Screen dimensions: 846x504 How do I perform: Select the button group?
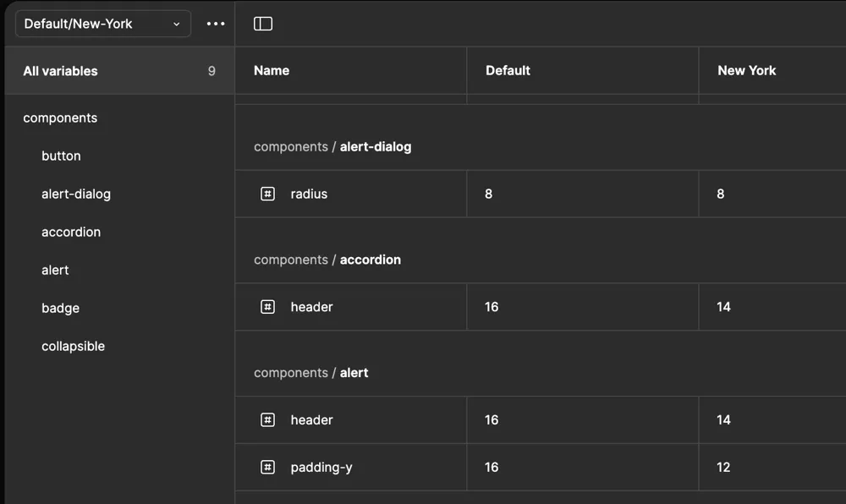coord(61,156)
